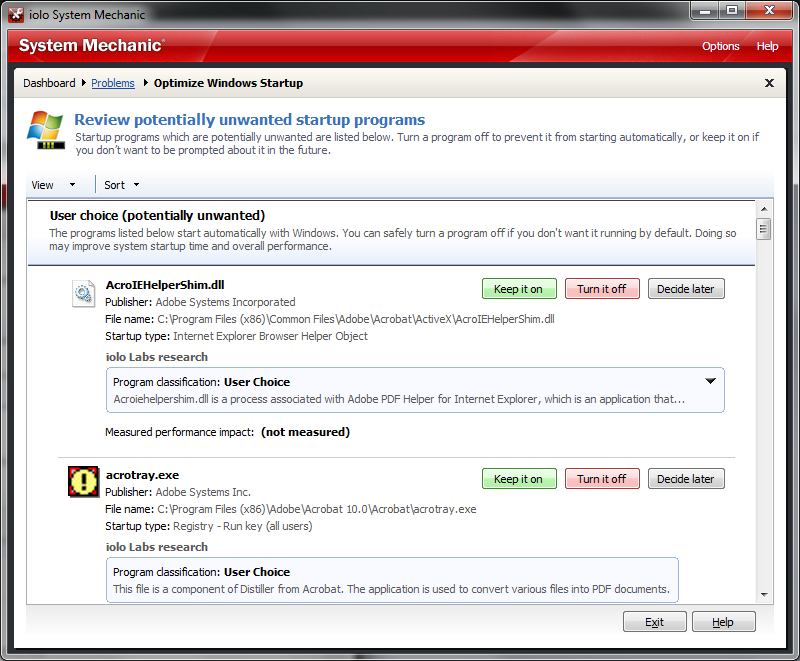Click the acrotray.exe warning icon
The width and height of the screenshot is (800, 661).
(82, 481)
